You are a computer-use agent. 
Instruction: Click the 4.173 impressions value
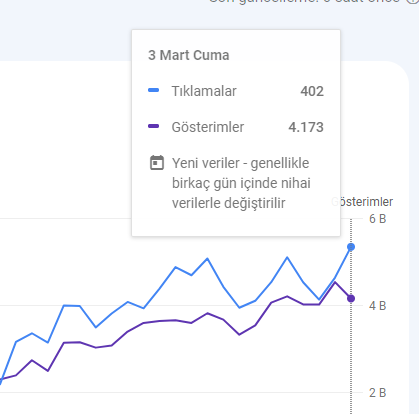306,127
